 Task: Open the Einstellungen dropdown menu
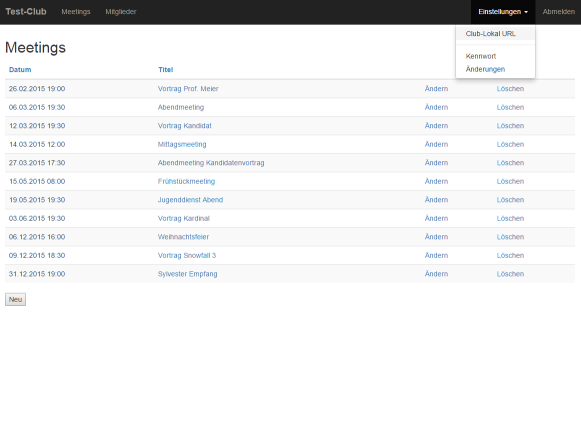click(503, 12)
